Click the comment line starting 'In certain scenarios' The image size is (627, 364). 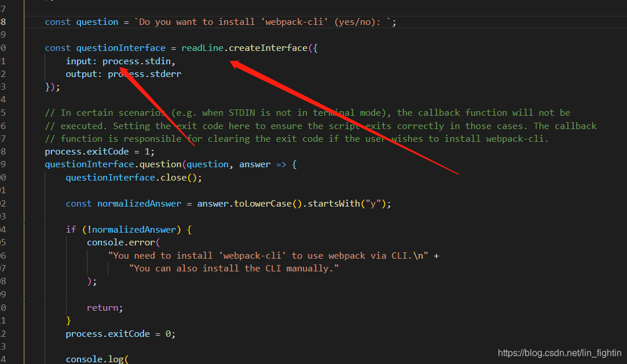(x=307, y=113)
